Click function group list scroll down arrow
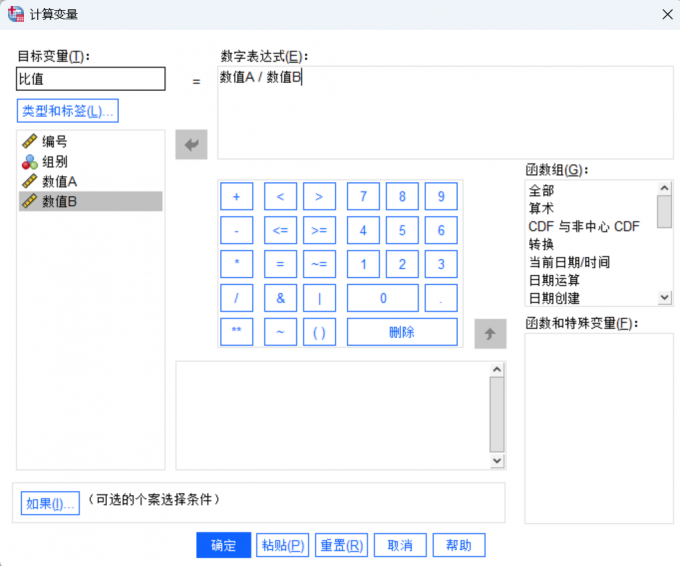Screen dimensions: 680x566 pos(664,298)
